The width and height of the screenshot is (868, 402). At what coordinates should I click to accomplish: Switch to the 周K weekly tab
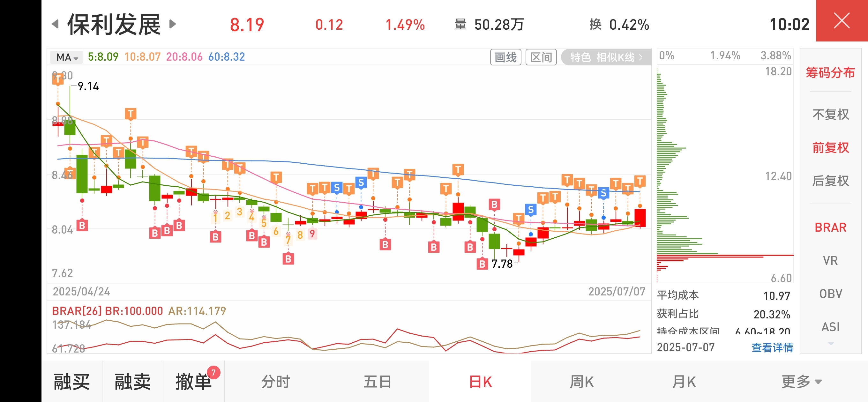point(581,382)
